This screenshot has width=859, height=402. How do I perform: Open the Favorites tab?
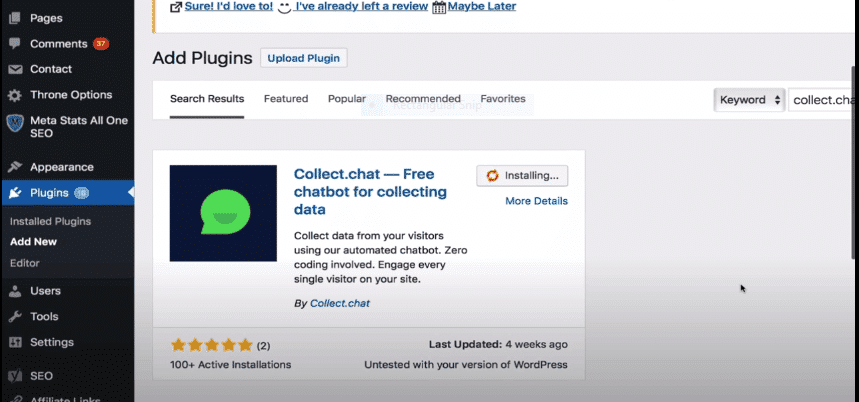pyautogui.click(x=503, y=99)
